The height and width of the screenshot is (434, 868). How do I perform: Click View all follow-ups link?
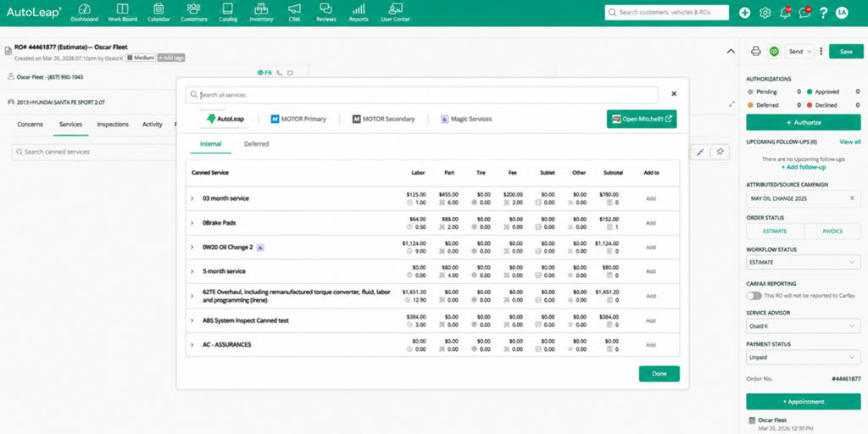point(849,142)
